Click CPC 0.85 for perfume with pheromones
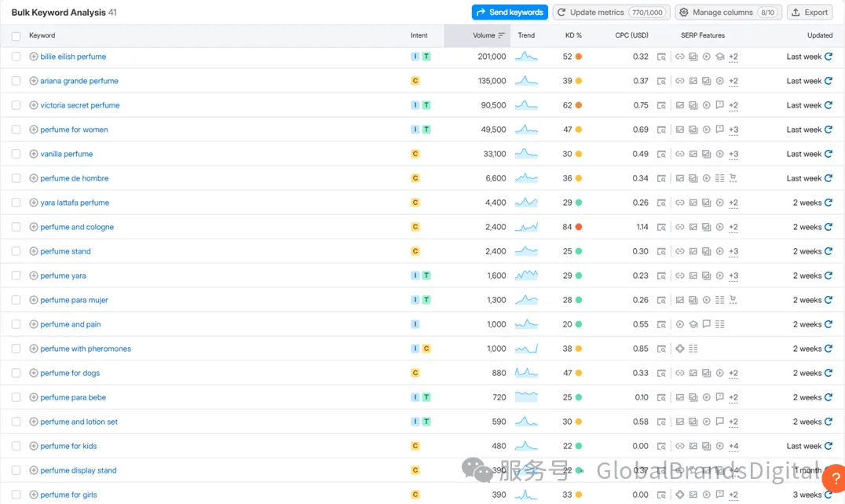Screen dimensions: 845x504 (x=641, y=349)
